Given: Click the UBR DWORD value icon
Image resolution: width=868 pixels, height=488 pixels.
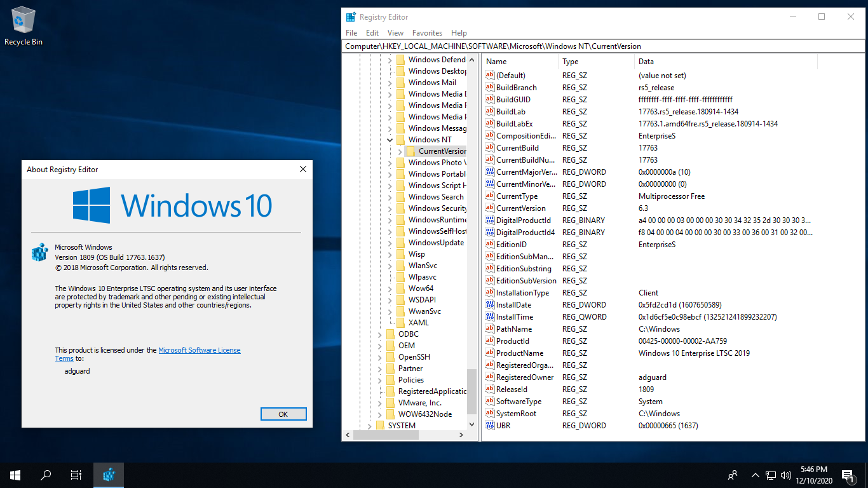Looking at the screenshot, I should pos(489,425).
